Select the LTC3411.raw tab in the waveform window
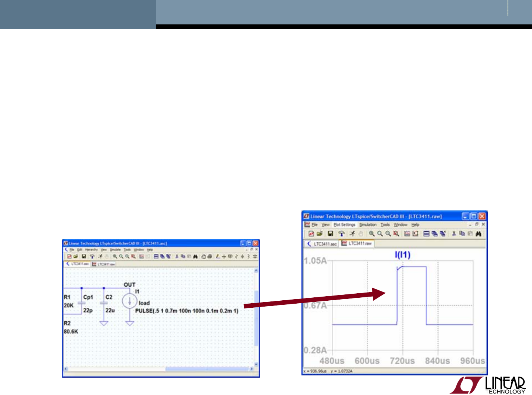 [357, 243]
